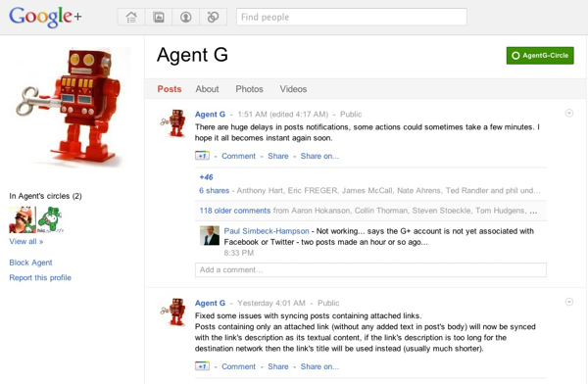Open the Google+ Home stream icon
The height and width of the screenshot is (384, 588).
click(131, 18)
